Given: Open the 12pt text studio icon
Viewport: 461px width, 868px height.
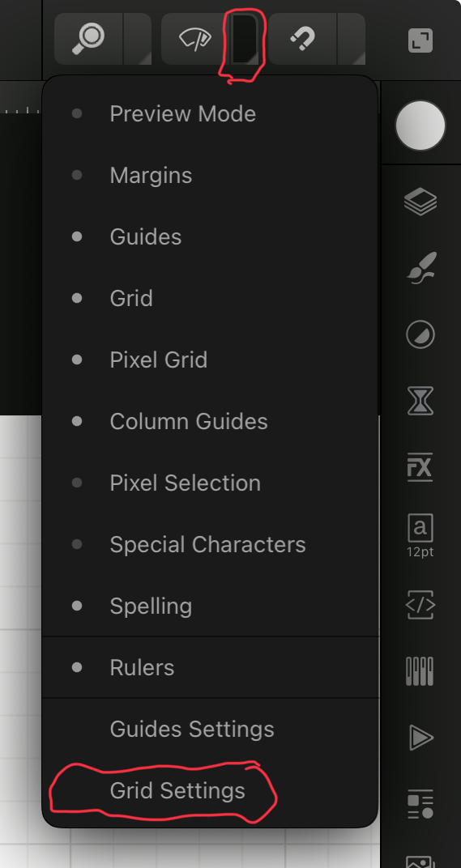Looking at the screenshot, I should (x=420, y=536).
